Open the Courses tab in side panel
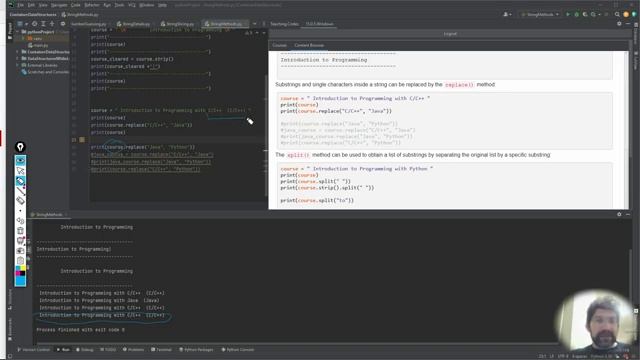640x360 pixels. point(280,45)
